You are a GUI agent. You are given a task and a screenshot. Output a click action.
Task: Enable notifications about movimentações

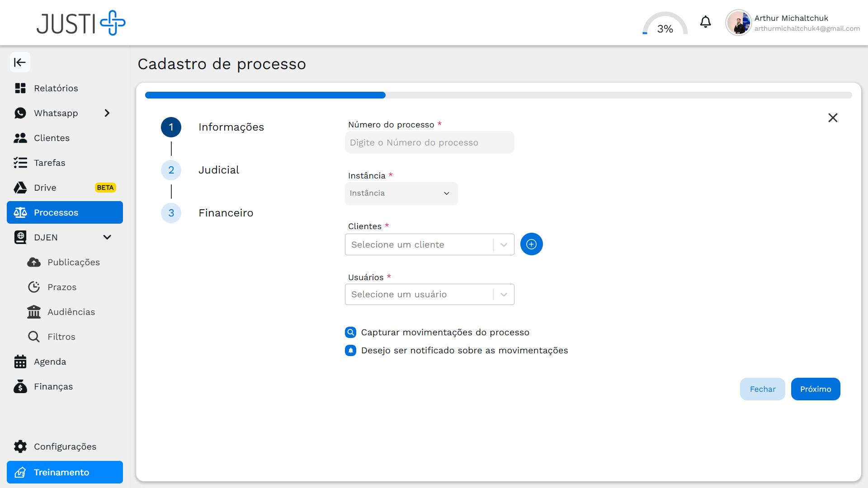pyautogui.click(x=351, y=350)
